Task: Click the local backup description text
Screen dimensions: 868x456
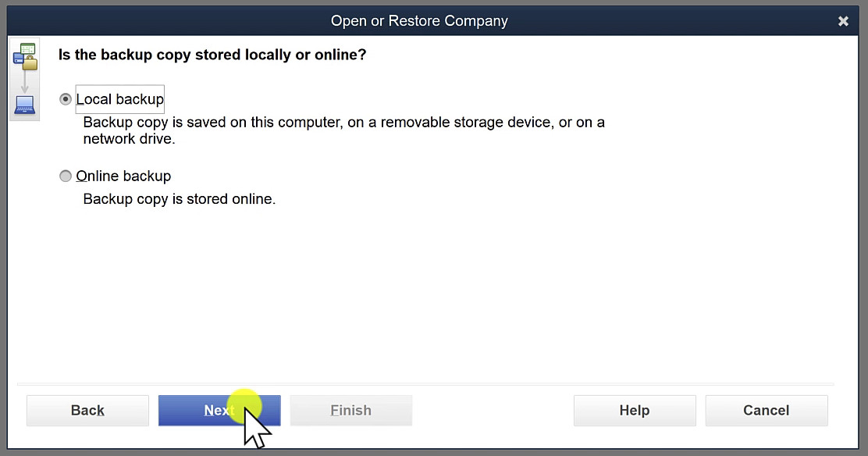Action: [x=343, y=130]
